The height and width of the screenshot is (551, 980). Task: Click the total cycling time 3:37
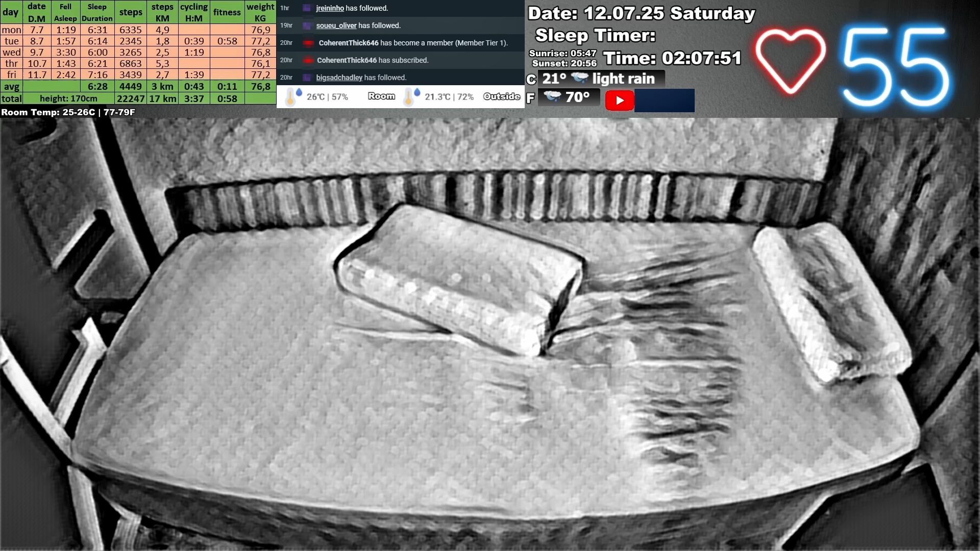coord(194,98)
